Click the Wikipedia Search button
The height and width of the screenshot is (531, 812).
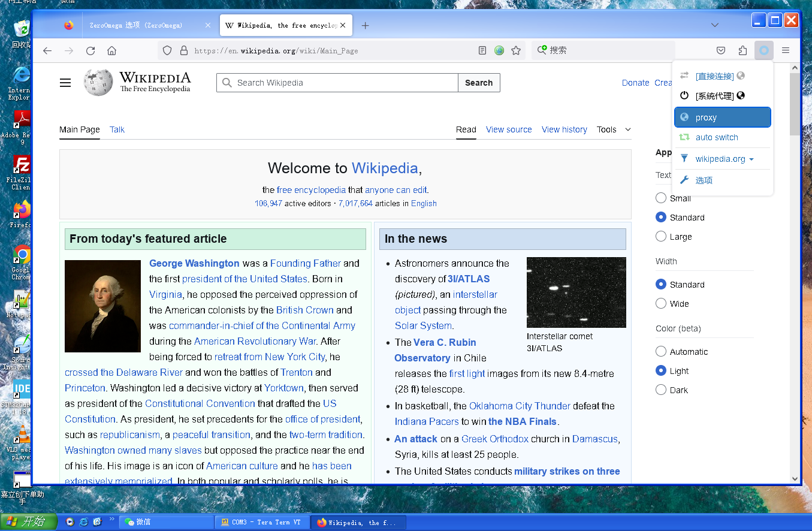click(x=479, y=83)
